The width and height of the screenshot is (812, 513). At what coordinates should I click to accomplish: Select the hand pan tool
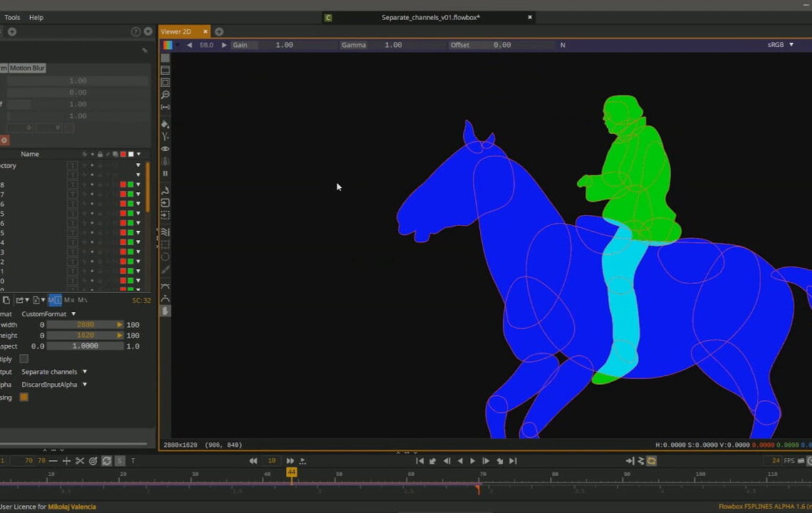(x=165, y=311)
